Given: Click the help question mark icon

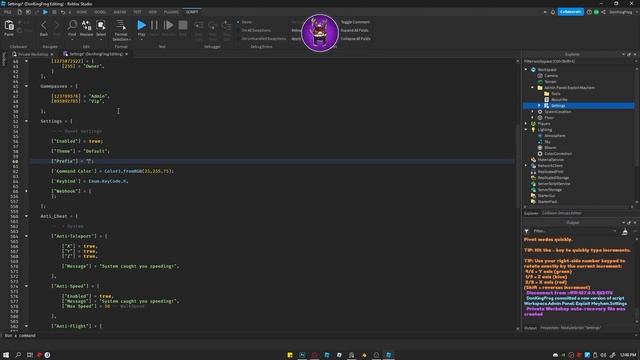Looking at the screenshot, I should 589,12.
